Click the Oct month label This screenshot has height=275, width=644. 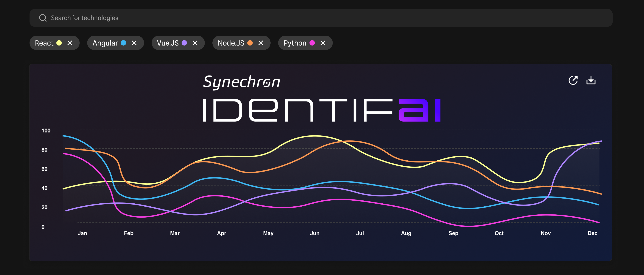coord(499,233)
